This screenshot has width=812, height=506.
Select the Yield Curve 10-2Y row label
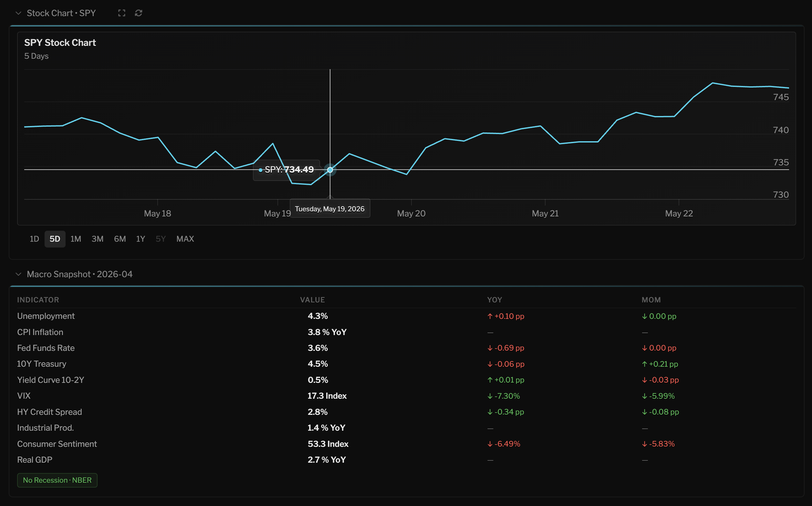coord(51,380)
